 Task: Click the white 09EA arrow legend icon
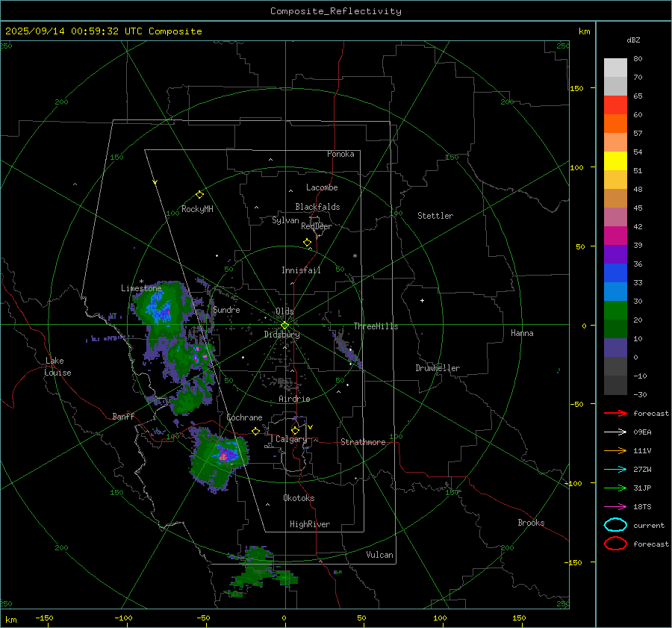click(615, 432)
